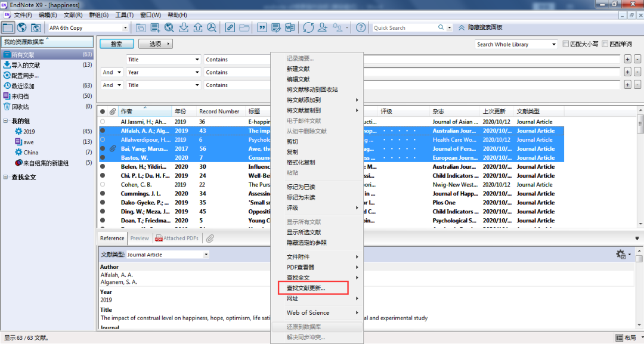Viewport: 644px width, 344px height.
Task: Toggle read status dot for Belen row
Action: click(x=103, y=167)
